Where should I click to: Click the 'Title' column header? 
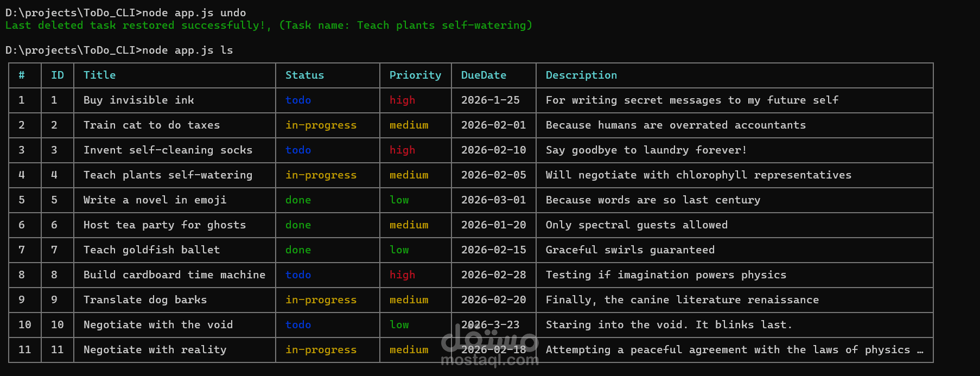[99, 75]
